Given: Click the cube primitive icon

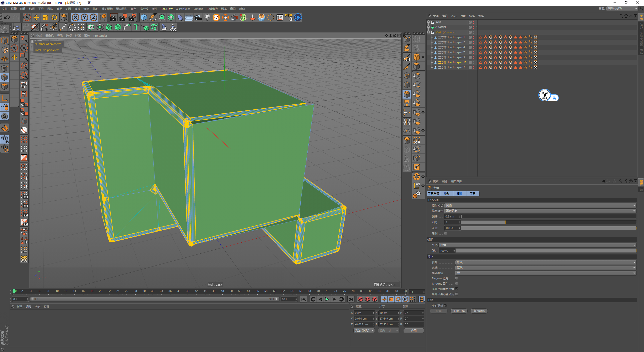Looking at the screenshot, I should (x=144, y=17).
